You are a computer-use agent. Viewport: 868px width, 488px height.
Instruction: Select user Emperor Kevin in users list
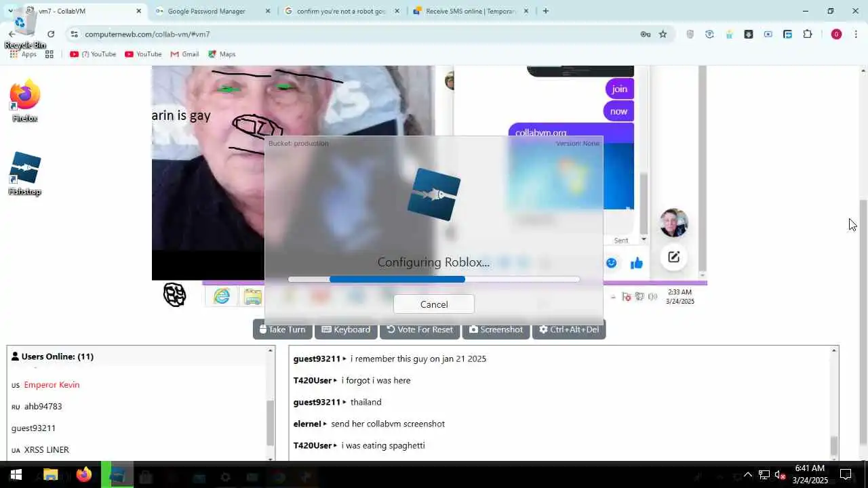[52, 385]
